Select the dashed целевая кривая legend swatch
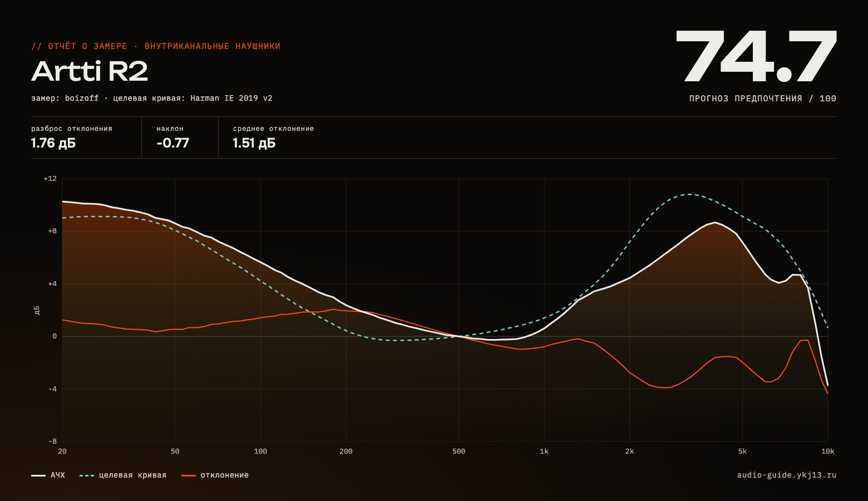The height and width of the screenshot is (501, 868). pyautogui.click(x=87, y=475)
